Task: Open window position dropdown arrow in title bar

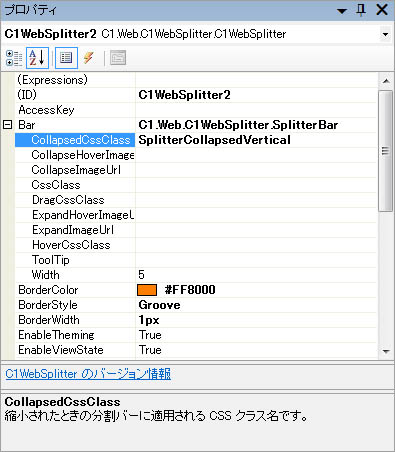Action: [x=342, y=11]
